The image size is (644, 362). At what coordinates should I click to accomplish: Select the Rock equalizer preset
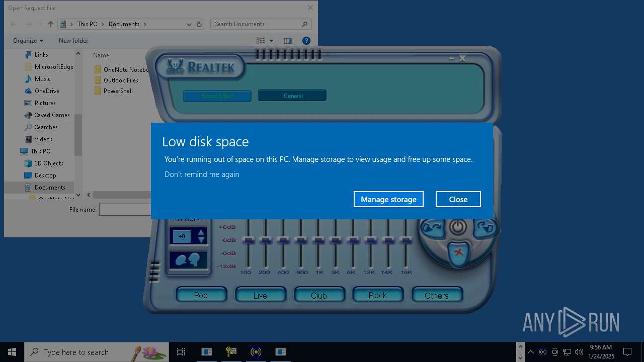tap(378, 295)
